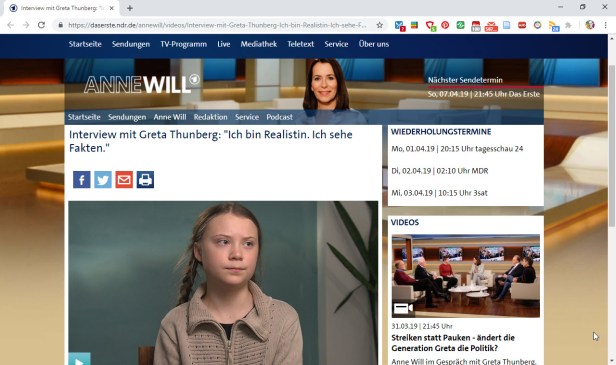Open the Chrome profile avatar
The height and width of the screenshot is (365, 616).
590,25
